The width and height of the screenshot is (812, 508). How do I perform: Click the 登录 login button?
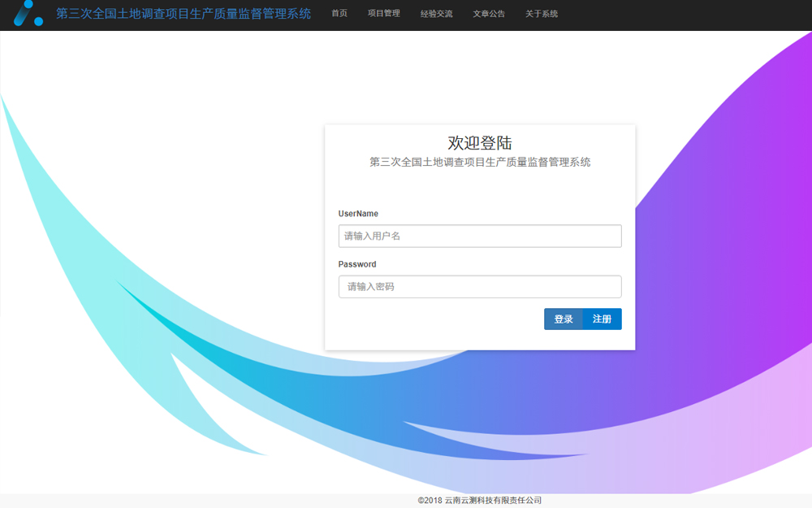pos(564,319)
